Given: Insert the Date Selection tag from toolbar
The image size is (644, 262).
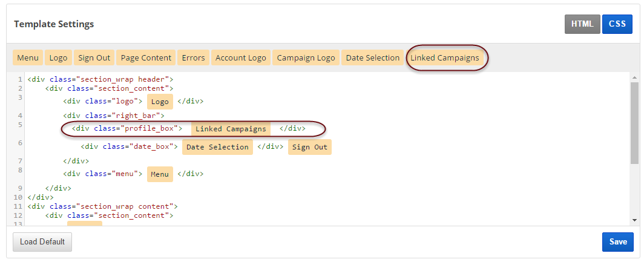Looking at the screenshot, I should point(372,58).
